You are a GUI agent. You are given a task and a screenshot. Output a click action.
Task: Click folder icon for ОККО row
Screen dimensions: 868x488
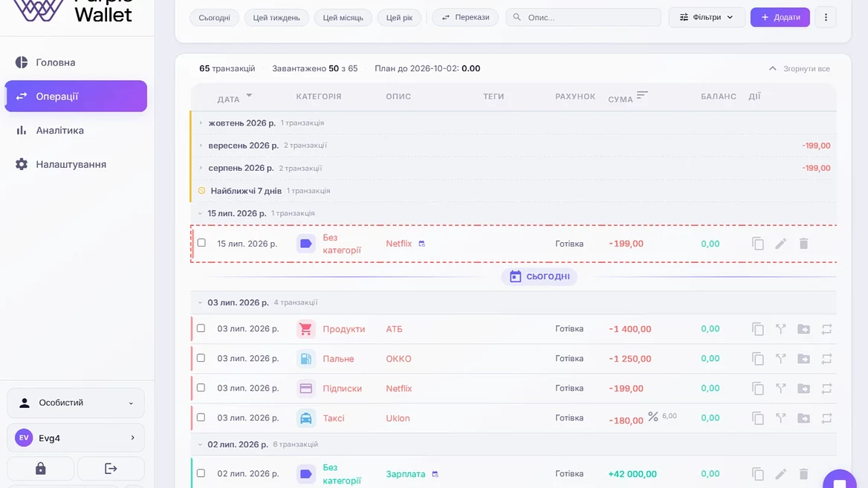(804, 359)
